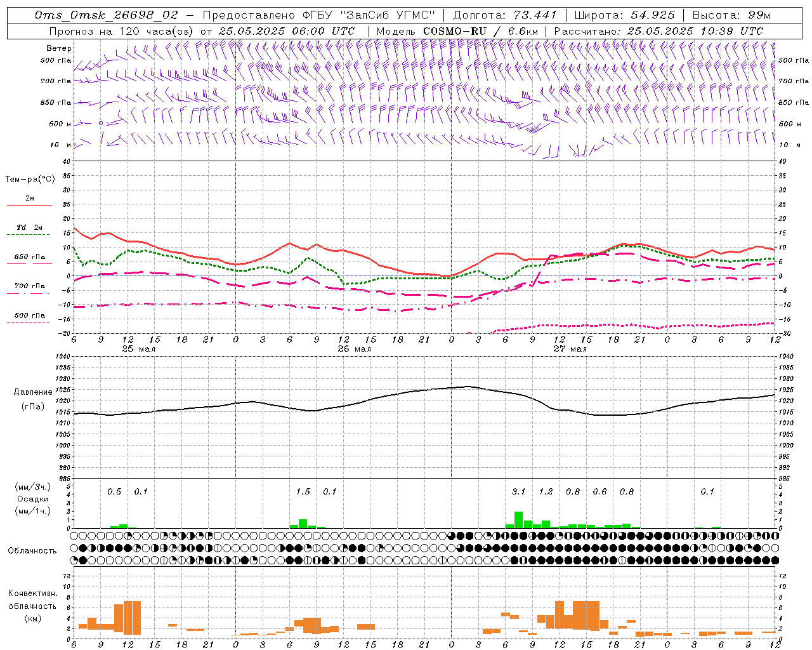Click the "Td 2м" dew point legend entry

pyautogui.click(x=29, y=227)
